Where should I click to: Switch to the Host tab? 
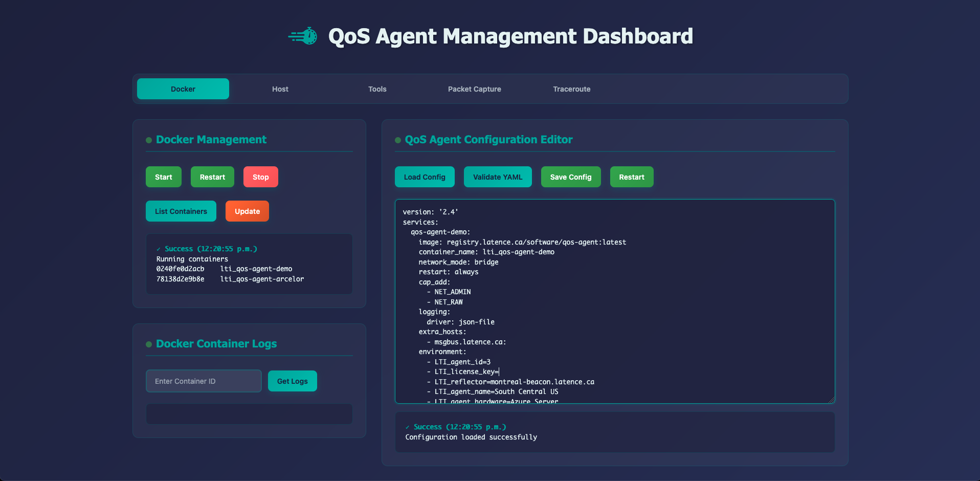[x=280, y=89]
